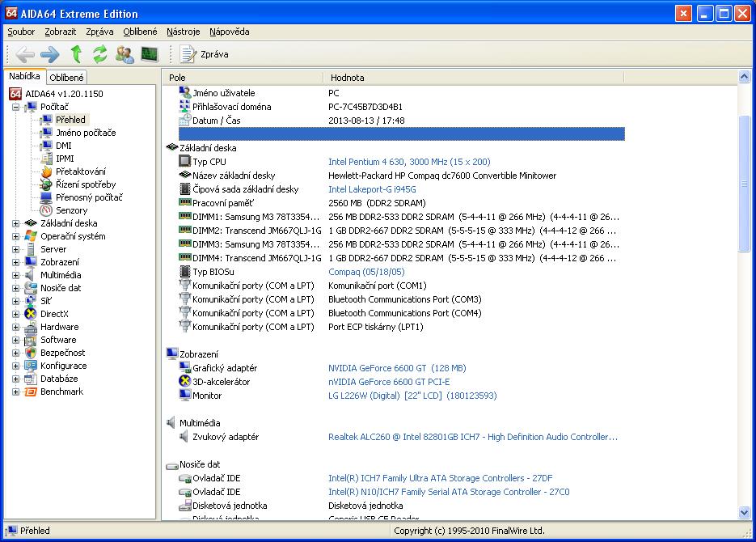Expand the Software tree node
The height and width of the screenshot is (542, 756).
(x=16, y=341)
